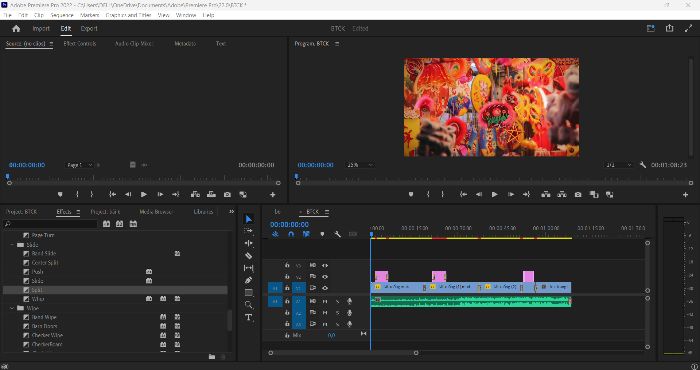700x370 pixels.
Task: Open the Media Browser tab
Action: click(x=156, y=212)
